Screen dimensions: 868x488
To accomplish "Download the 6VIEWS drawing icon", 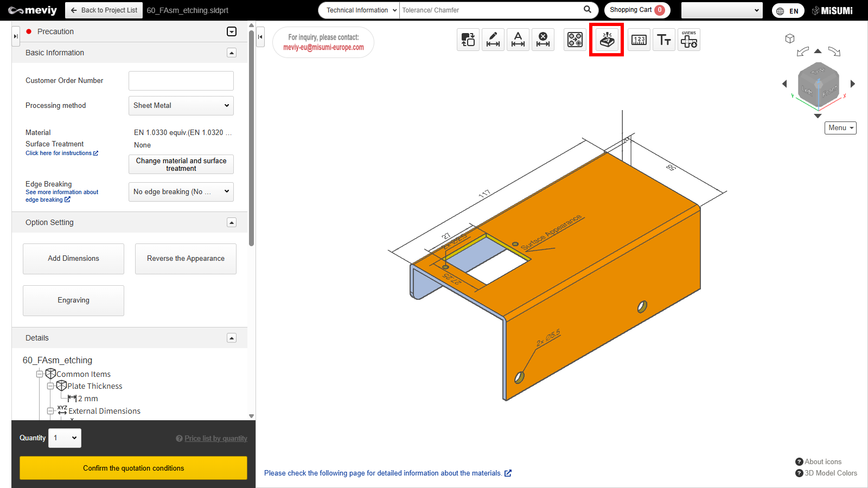I will point(689,40).
